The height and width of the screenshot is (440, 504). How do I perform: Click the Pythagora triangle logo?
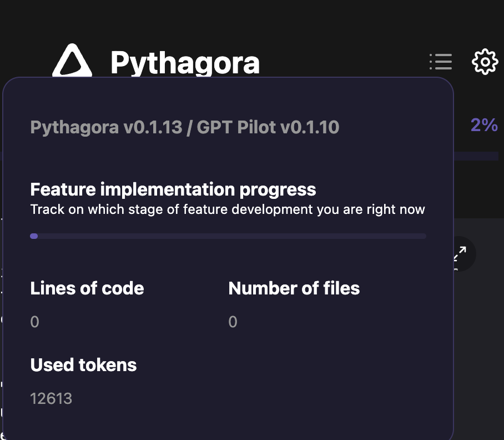(x=72, y=61)
